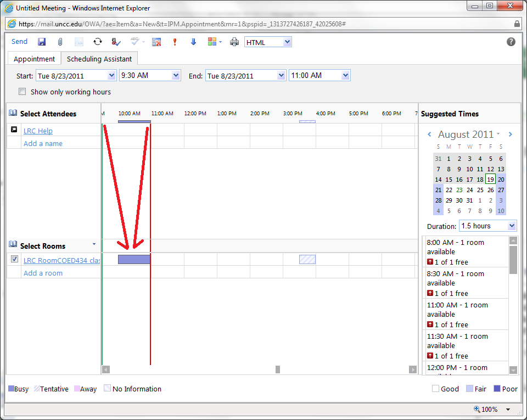Expand the Duration 1.5 hours dropdown

(512, 226)
